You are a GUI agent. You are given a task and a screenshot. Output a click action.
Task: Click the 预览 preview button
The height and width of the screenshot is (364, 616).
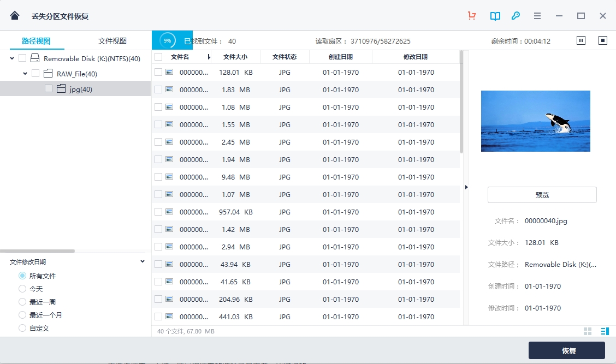[542, 195]
